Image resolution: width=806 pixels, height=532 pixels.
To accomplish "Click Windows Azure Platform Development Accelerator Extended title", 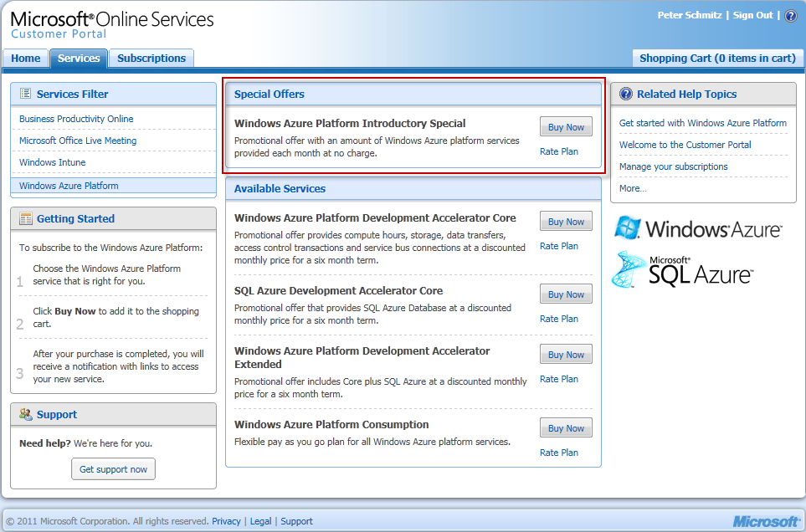I will click(x=362, y=357).
